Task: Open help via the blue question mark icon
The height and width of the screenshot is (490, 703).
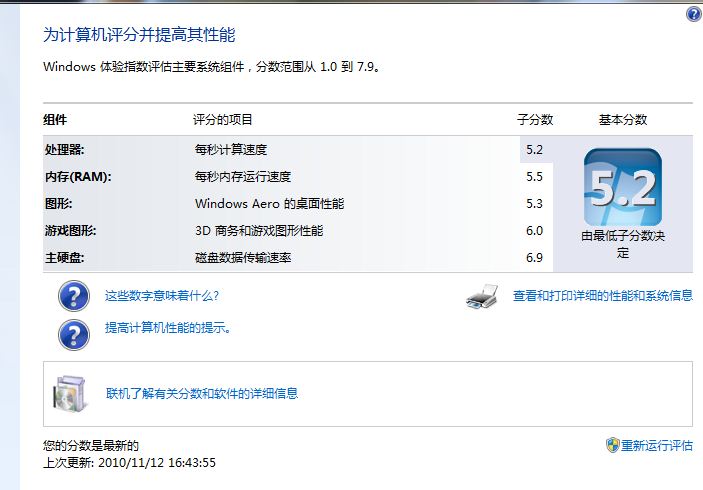Action: click(694, 14)
